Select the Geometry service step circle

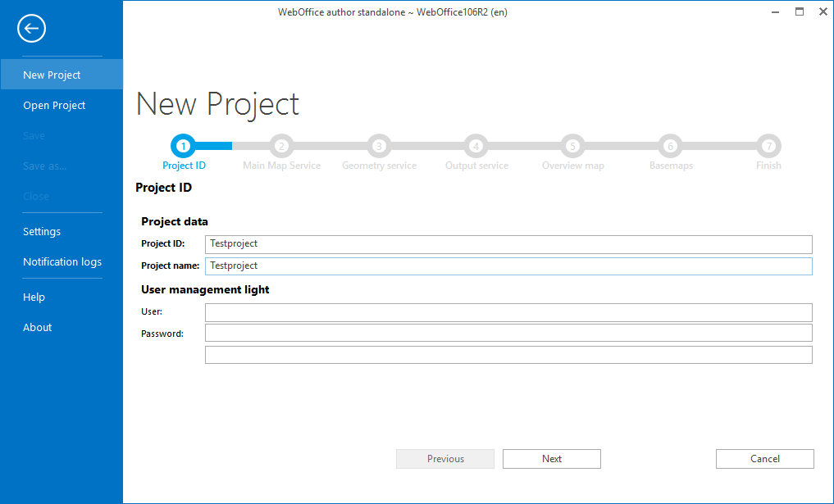pos(379,145)
